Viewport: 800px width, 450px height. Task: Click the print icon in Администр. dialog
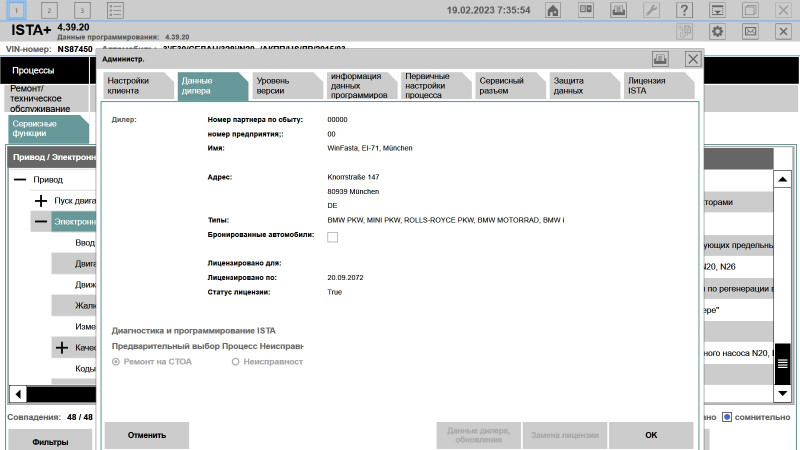(x=660, y=59)
